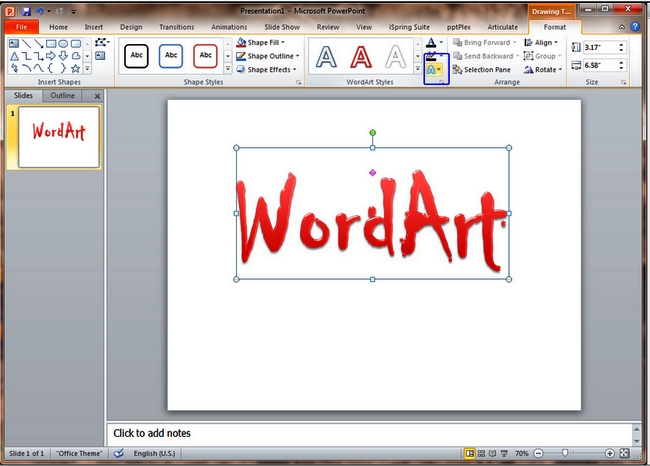Open the Outline tab in left pane
Image resolution: width=650 pixels, height=466 pixels.
tap(62, 96)
